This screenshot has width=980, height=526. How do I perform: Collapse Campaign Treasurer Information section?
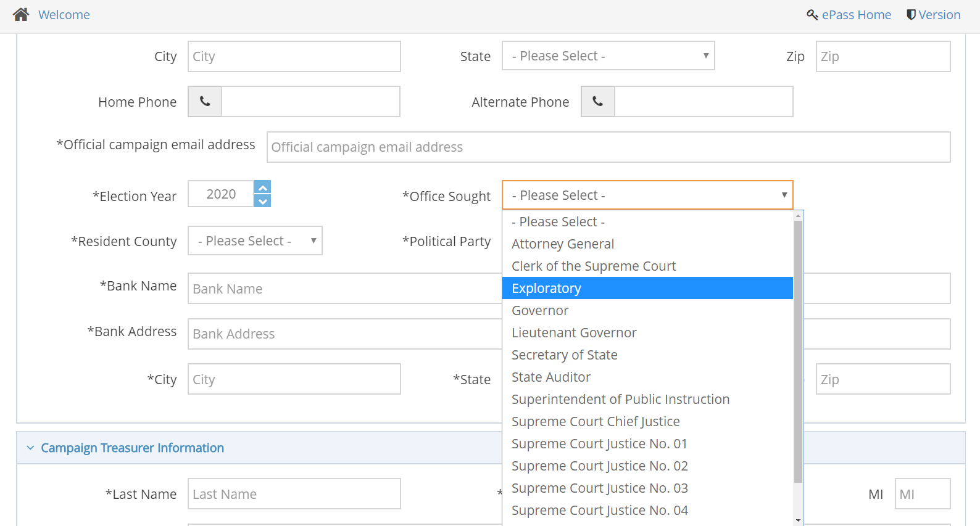(x=30, y=448)
